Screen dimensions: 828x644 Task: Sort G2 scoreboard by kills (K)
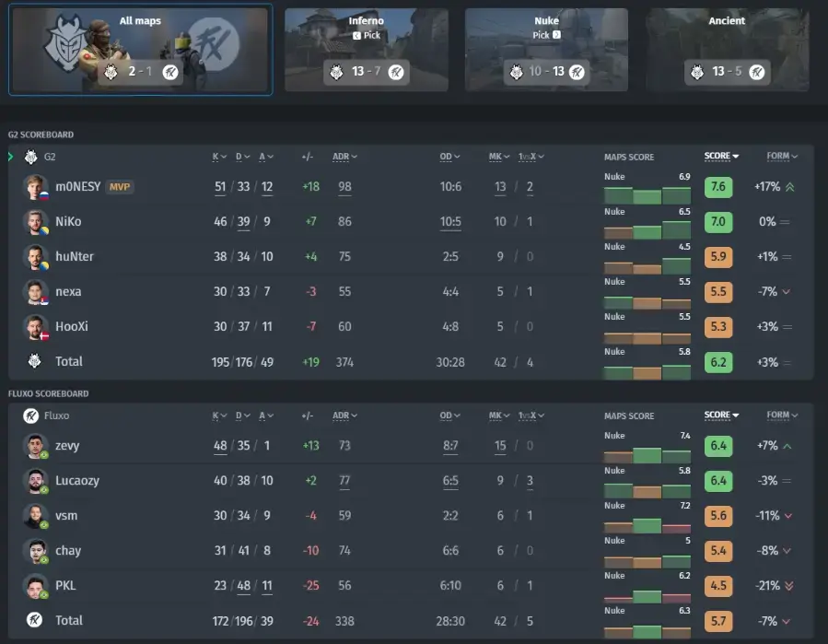point(220,157)
